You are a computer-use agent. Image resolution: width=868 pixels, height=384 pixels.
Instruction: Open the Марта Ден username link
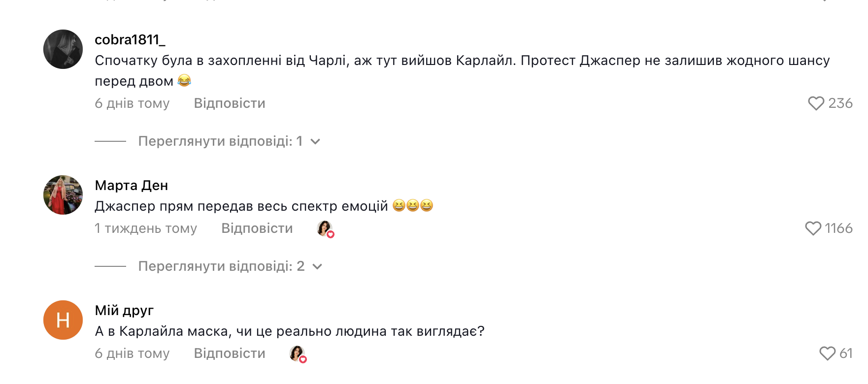click(x=132, y=185)
